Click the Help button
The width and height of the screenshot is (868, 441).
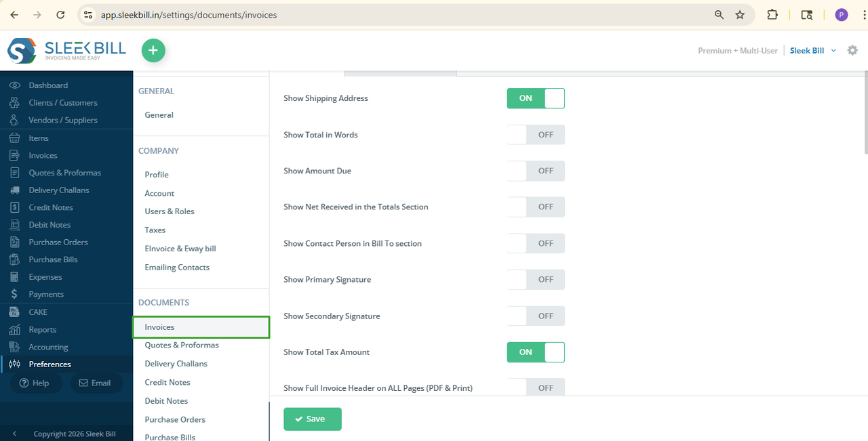pos(36,383)
